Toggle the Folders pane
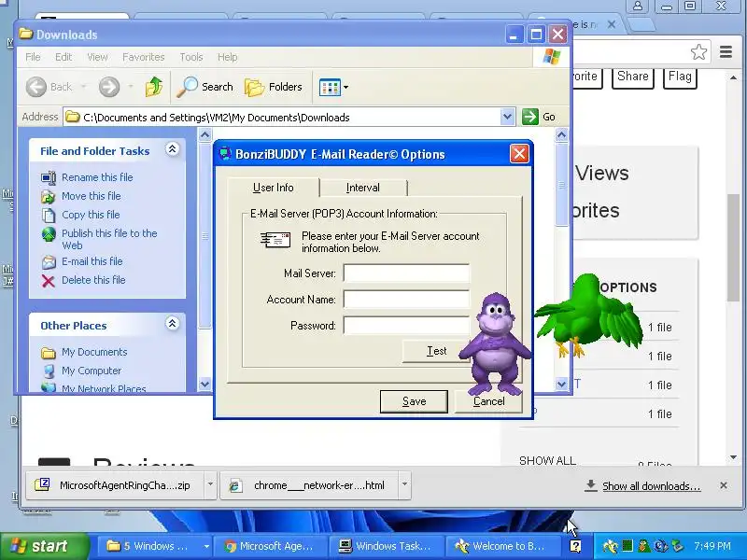The width and height of the screenshot is (747, 560). click(x=274, y=87)
